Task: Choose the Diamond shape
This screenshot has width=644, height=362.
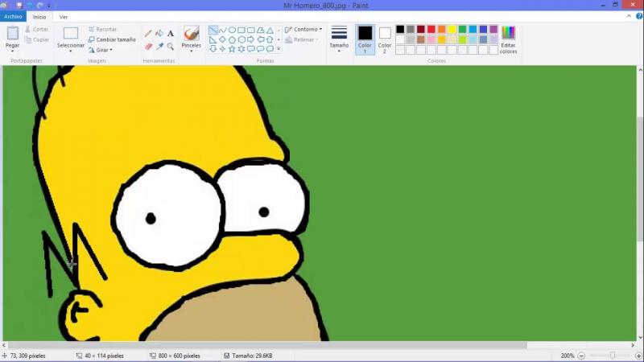Action: pos(222,39)
